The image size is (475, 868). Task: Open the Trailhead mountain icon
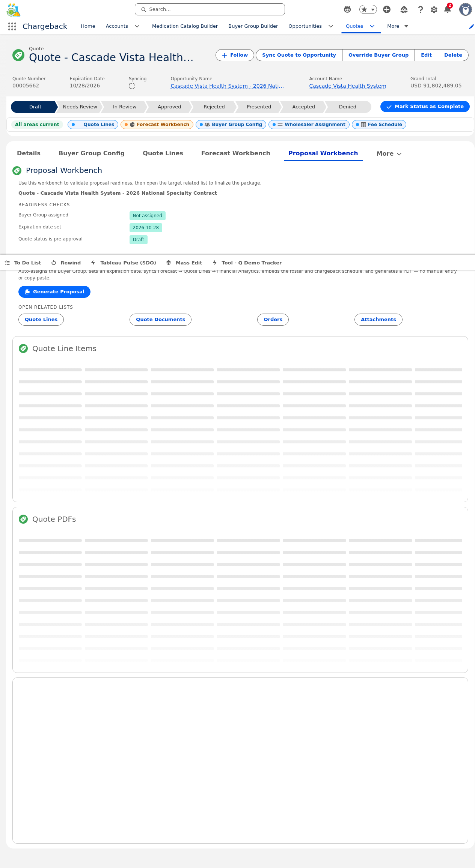[404, 9]
